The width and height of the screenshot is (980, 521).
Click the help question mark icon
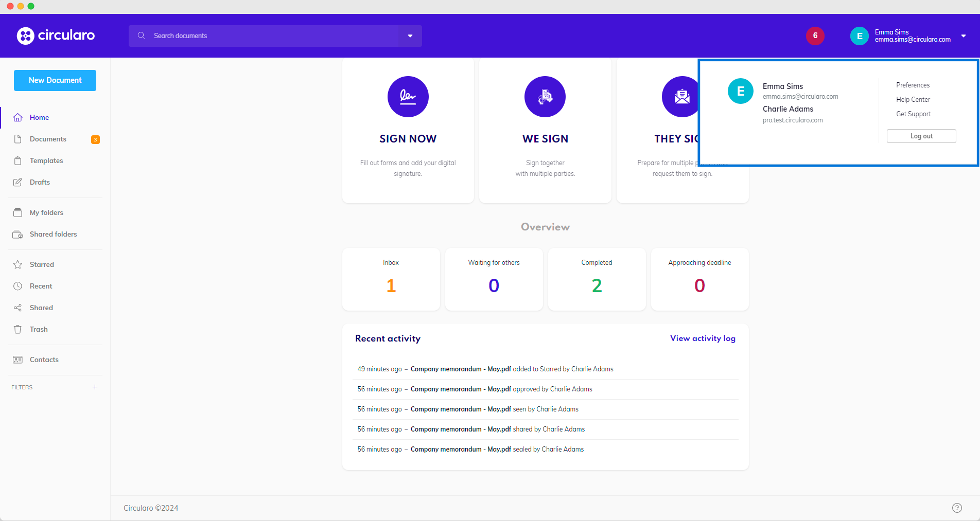click(957, 508)
